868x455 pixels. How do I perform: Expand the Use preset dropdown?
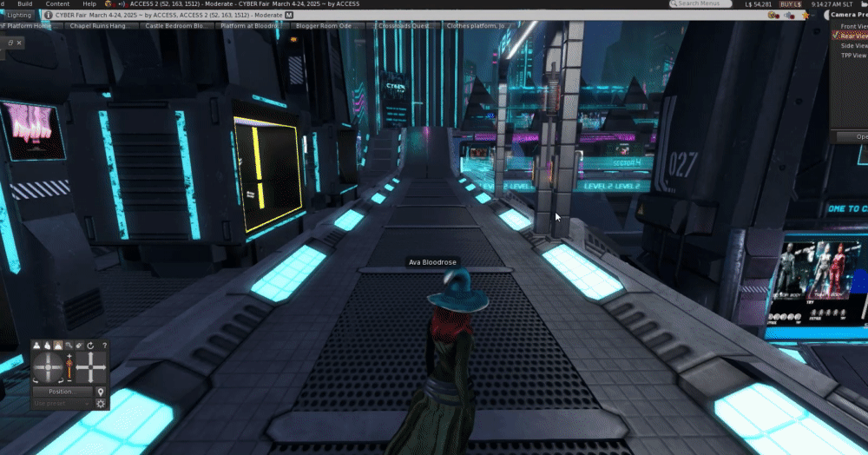click(61, 404)
